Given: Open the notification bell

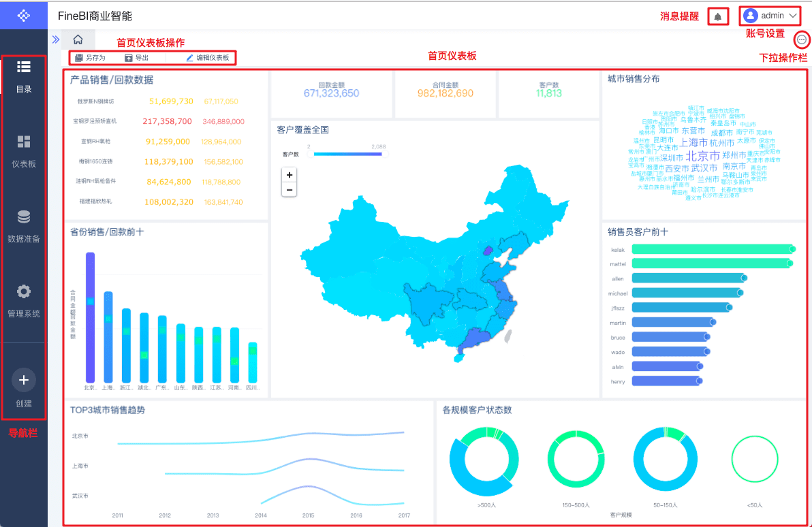Looking at the screenshot, I should [718, 16].
